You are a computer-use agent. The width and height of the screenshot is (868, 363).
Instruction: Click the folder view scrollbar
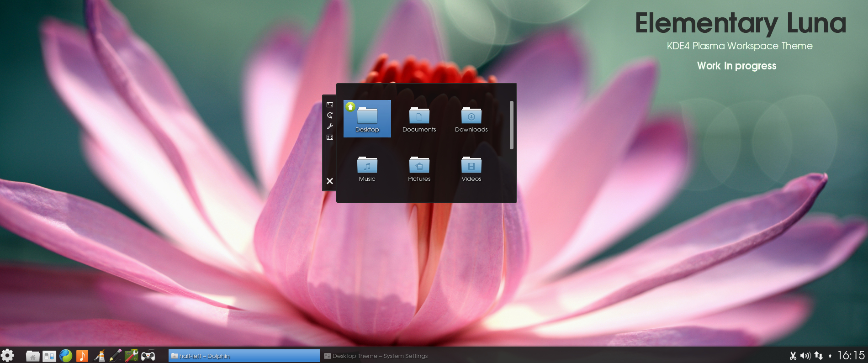(x=512, y=125)
